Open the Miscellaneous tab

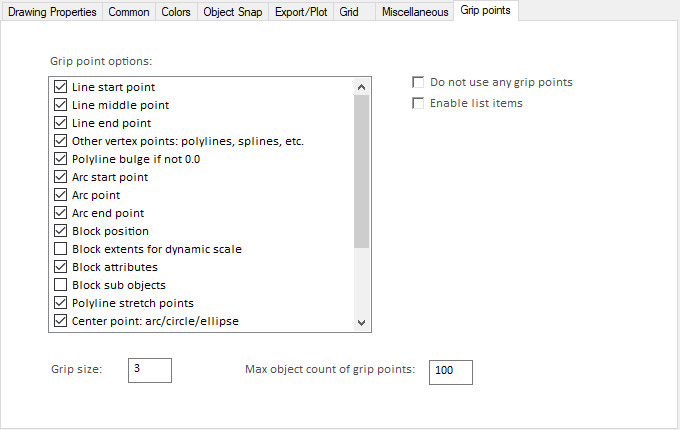415,12
